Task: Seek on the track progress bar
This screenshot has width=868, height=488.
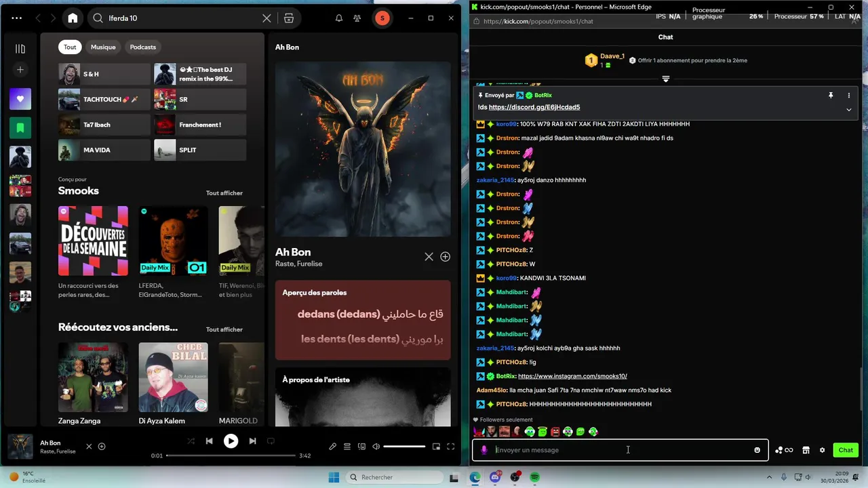Action: point(231,455)
